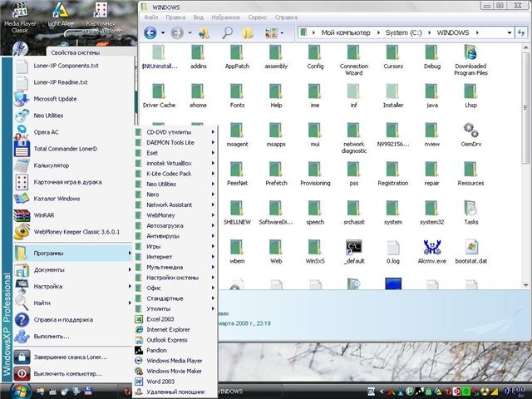Open the Справка menu
Image resolution: width=532 pixels, height=399 pixels.
[286, 17]
